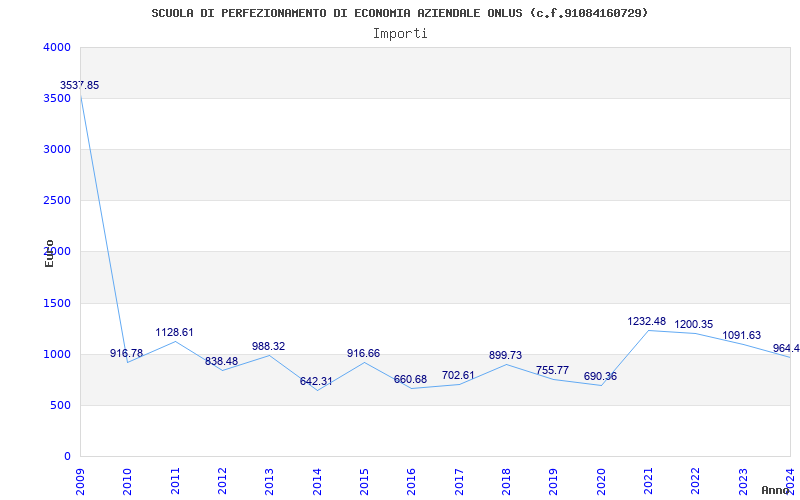Click the Euro y-axis label

point(49,253)
